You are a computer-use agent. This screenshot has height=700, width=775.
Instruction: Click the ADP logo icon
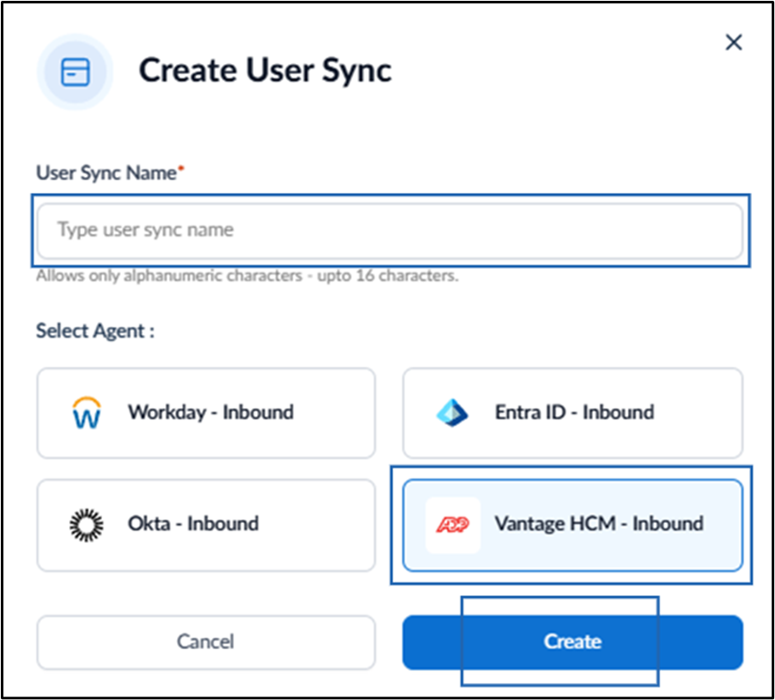(453, 525)
